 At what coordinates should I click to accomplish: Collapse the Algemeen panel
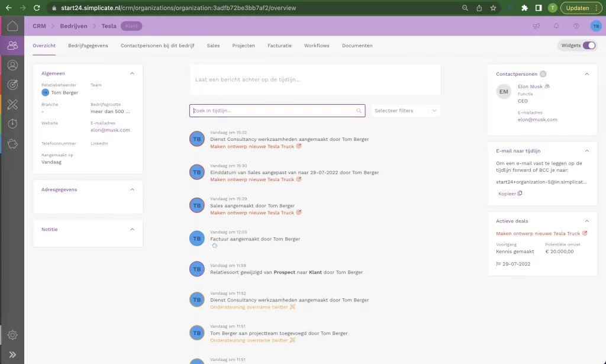[131, 73]
